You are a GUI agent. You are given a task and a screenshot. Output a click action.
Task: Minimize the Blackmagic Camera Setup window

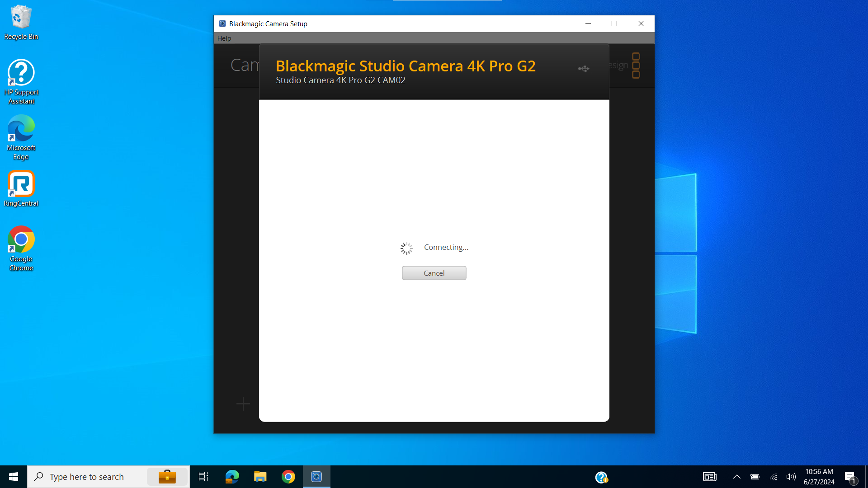point(588,23)
